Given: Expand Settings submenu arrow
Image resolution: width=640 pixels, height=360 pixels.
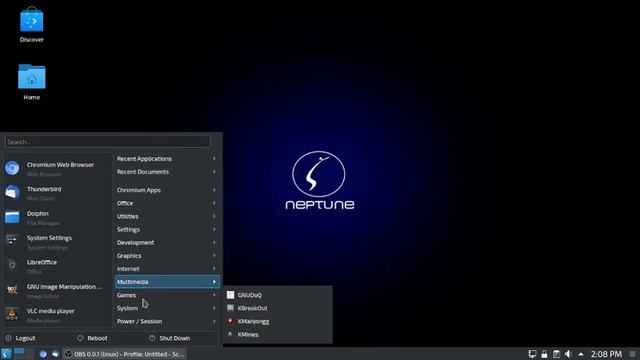Looking at the screenshot, I should [x=214, y=229].
